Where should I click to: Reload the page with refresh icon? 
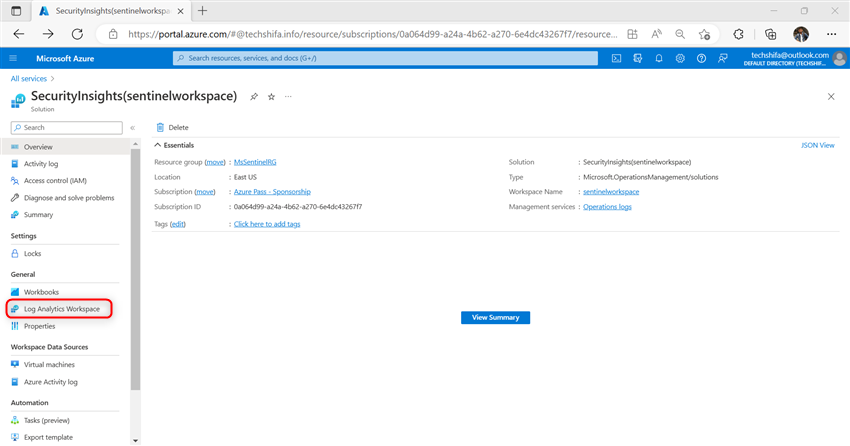(x=78, y=34)
